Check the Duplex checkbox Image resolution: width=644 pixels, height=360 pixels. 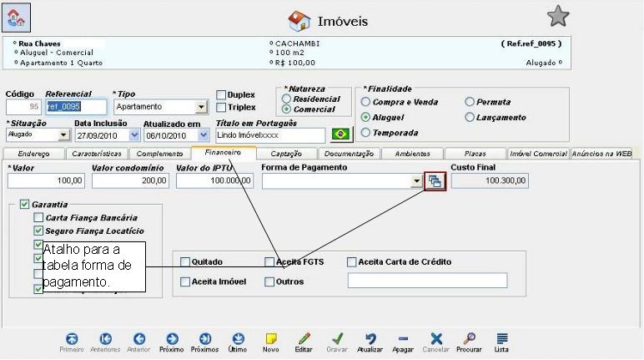click(x=222, y=95)
